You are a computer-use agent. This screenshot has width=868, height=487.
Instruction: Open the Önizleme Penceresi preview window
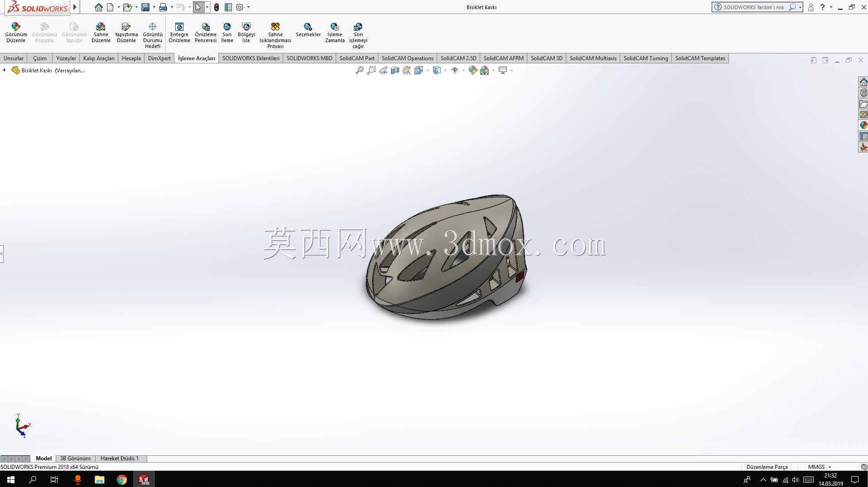pos(206,33)
